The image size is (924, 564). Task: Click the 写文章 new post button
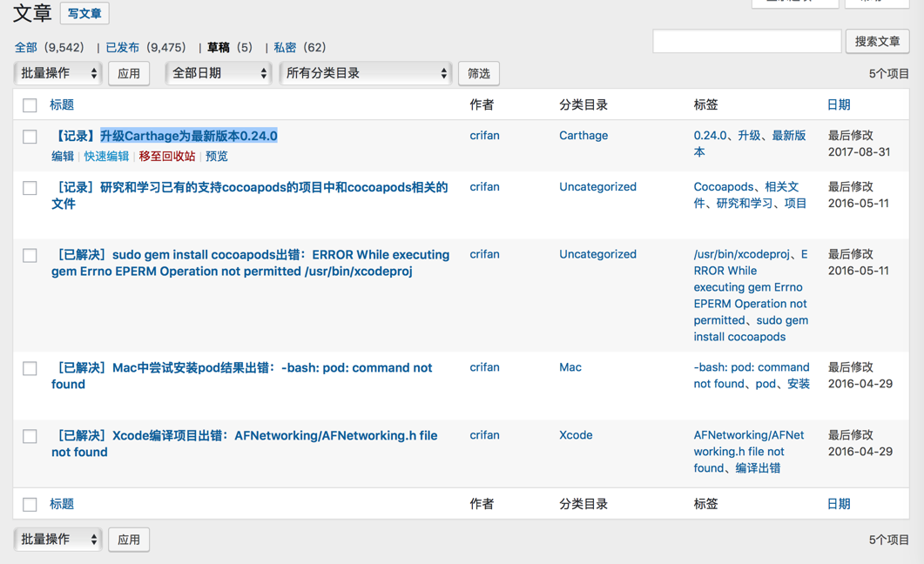pos(84,14)
